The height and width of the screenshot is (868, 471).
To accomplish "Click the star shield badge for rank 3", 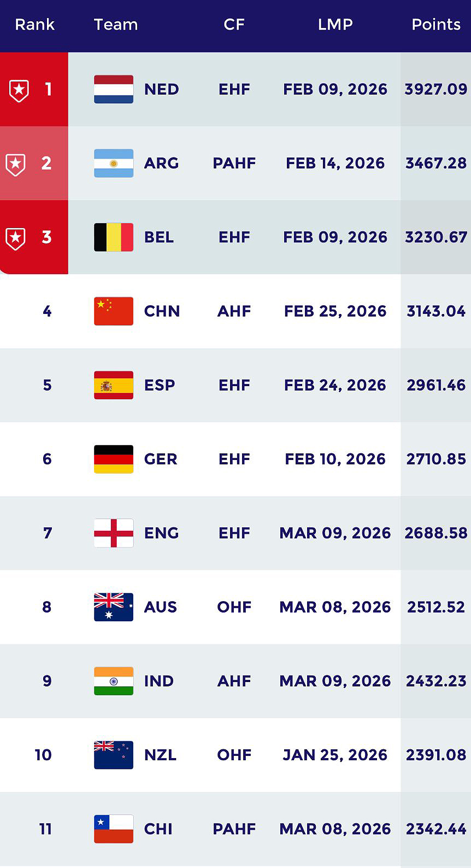I will [x=16, y=238].
